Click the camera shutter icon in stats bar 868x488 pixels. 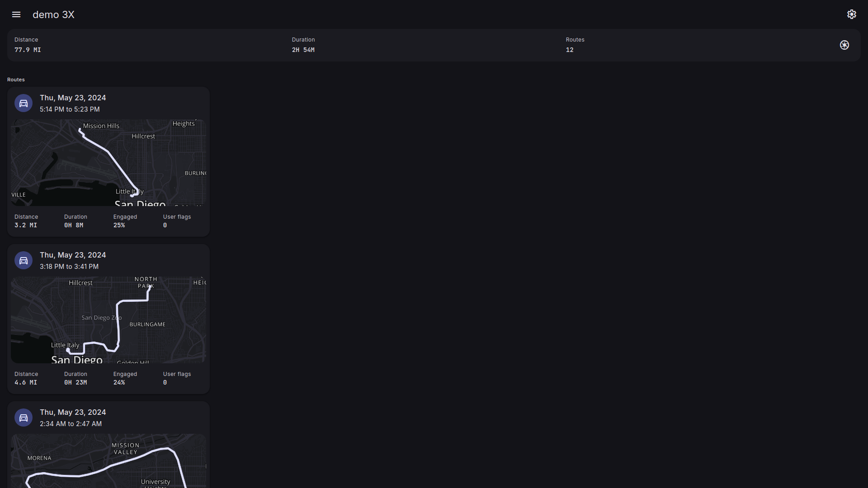tap(844, 45)
